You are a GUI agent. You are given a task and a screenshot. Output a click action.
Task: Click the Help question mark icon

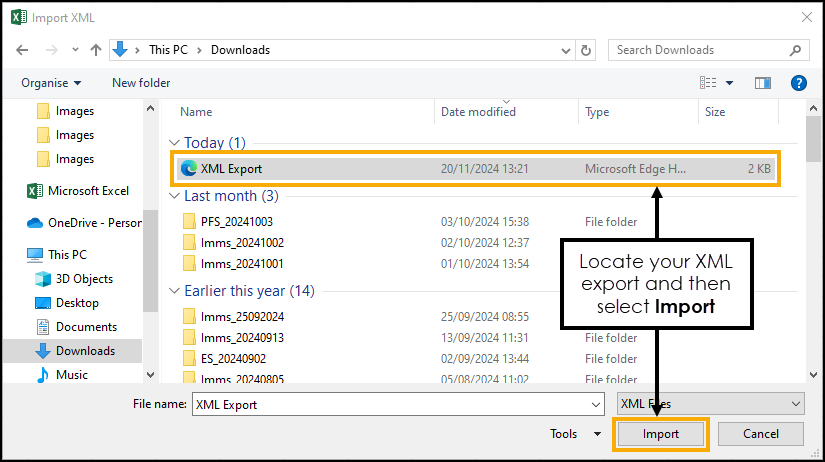(x=798, y=83)
